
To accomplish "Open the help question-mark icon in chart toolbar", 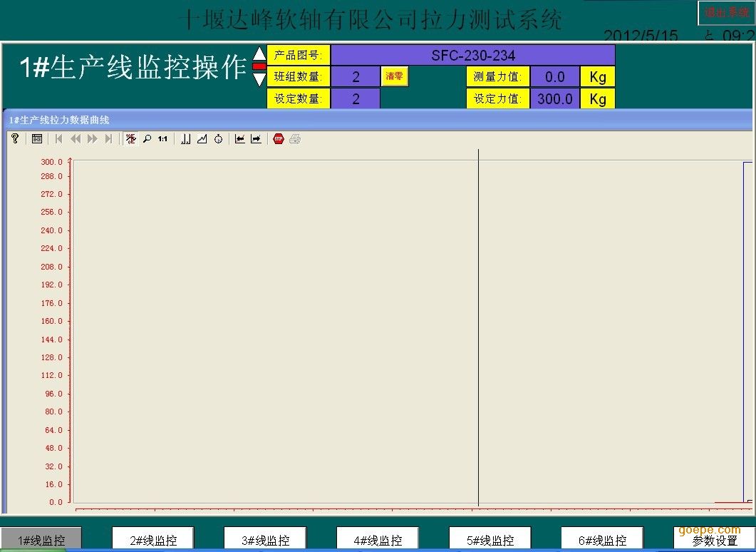I will pos(15,139).
